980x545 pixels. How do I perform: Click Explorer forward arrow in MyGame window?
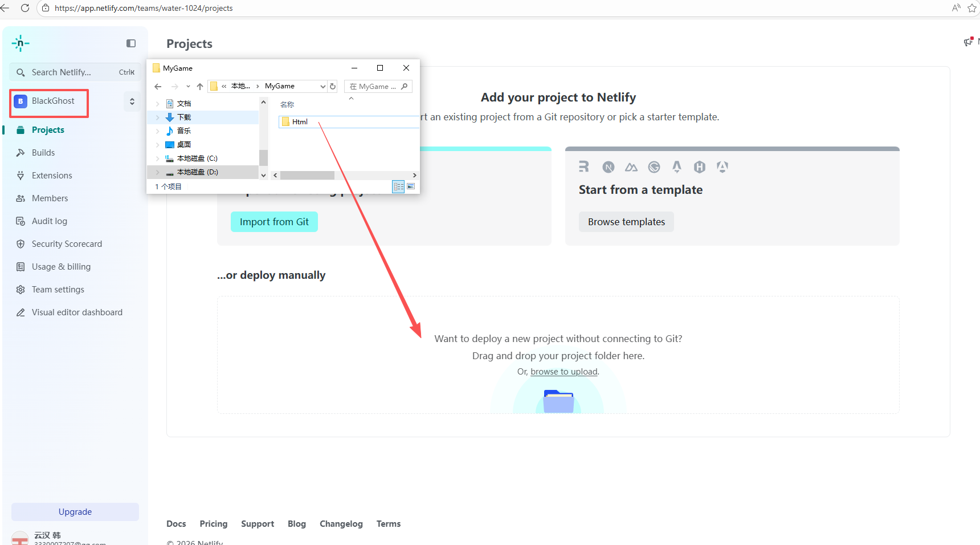coord(175,87)
